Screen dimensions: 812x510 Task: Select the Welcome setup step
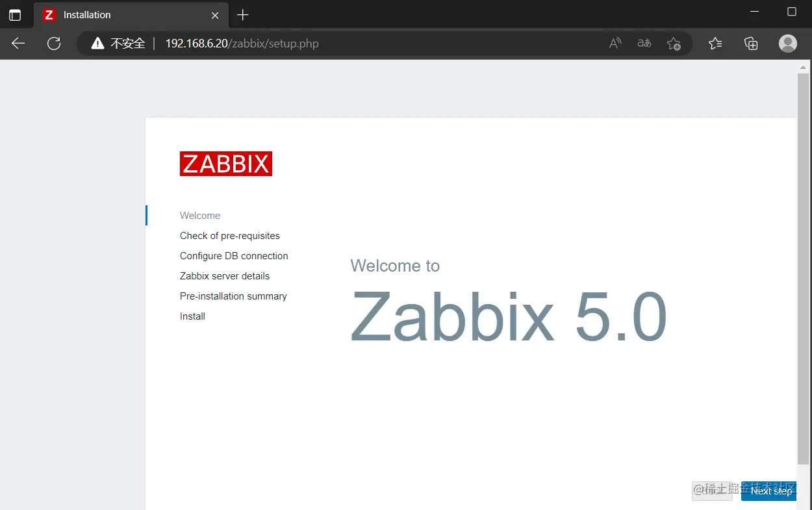coord(200,216)
